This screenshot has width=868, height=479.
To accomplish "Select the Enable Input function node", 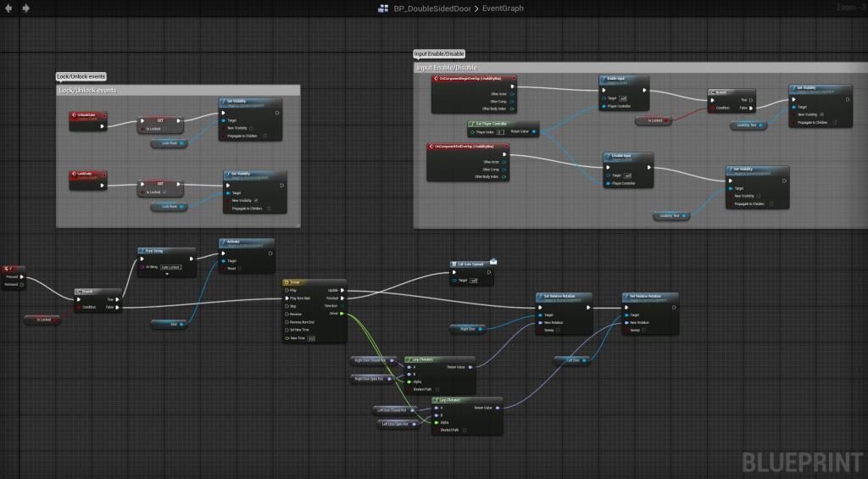I will tap(615, 79).
